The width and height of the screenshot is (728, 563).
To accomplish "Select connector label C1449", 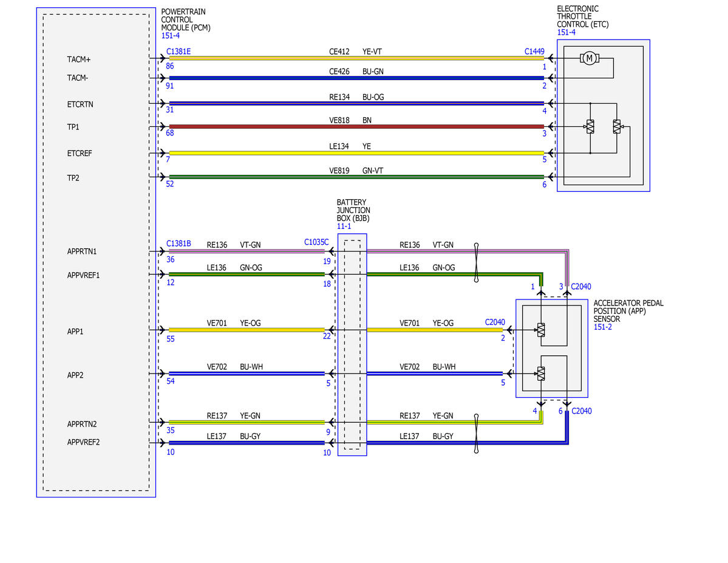I will coord(534,52).
